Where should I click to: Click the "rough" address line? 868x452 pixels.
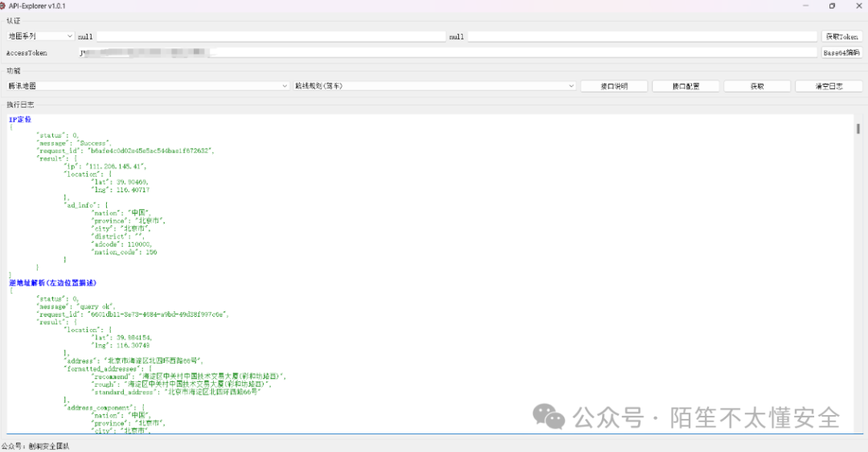click(x=182, y=384)
